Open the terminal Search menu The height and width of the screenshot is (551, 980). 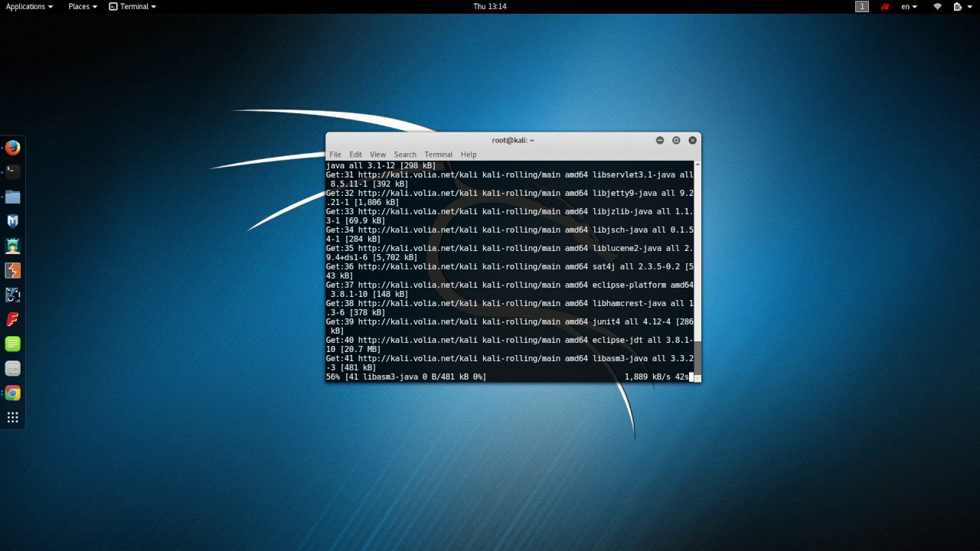pos(405,155)
